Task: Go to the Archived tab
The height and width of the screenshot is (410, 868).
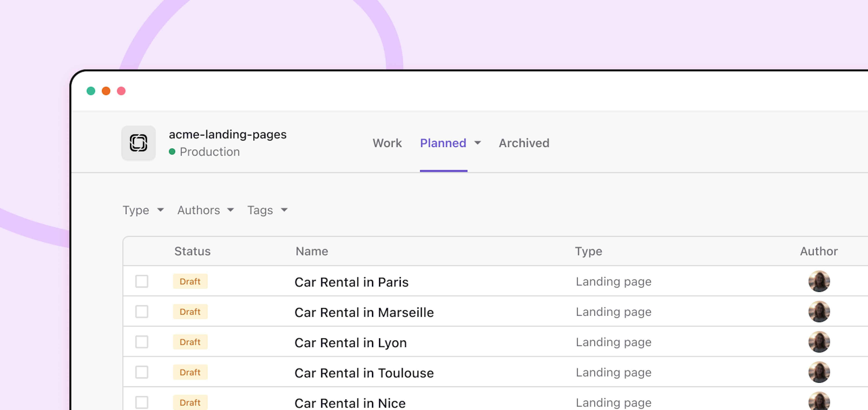Action: tap(524, 143)
